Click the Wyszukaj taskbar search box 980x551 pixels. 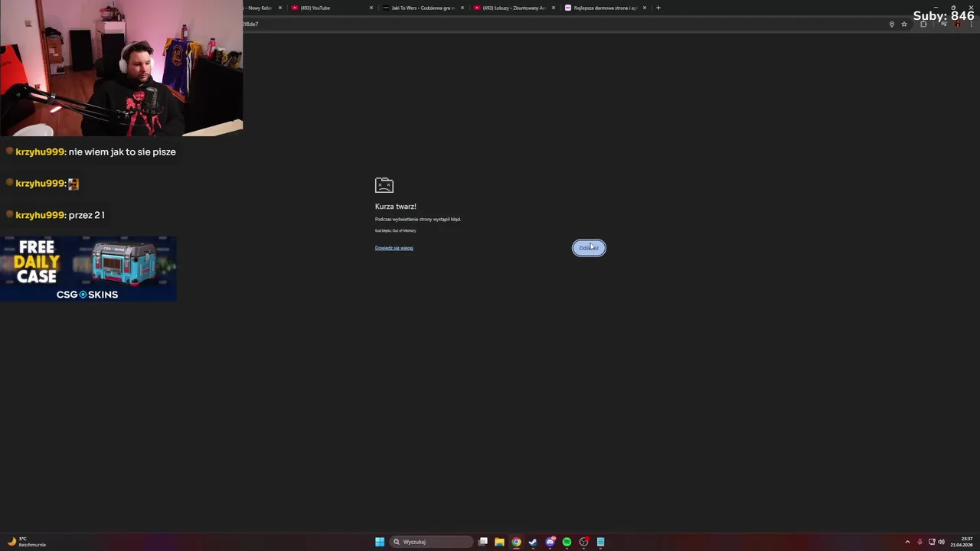coord(432,542)
